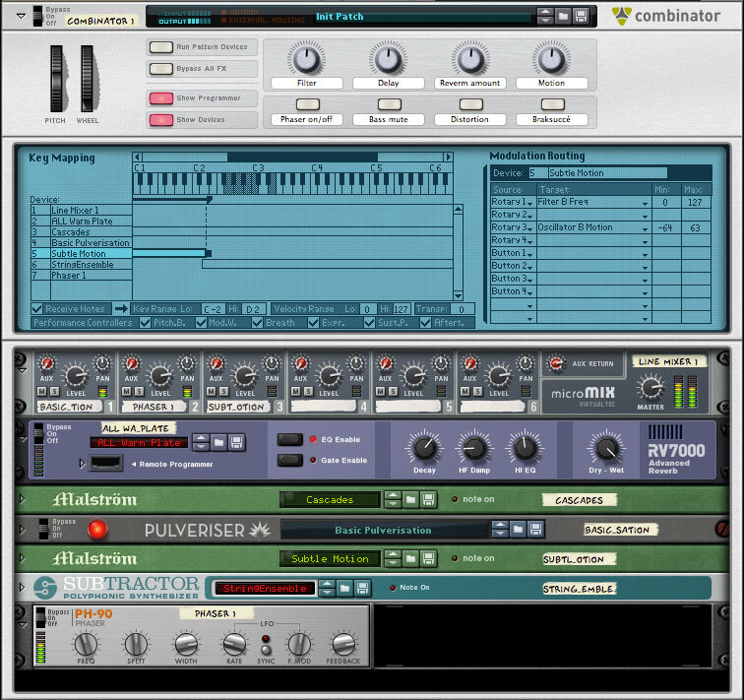This screenshot has width=744, height=700.
Task: Select Cascades in the key mapping device list
Action: [x=70, y=231]
